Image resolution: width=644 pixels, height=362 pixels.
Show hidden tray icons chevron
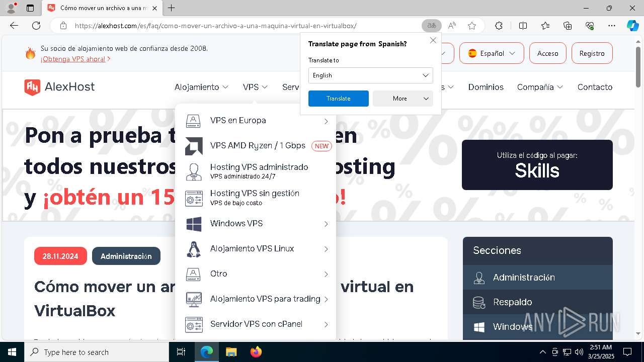[x=542, y=352]
